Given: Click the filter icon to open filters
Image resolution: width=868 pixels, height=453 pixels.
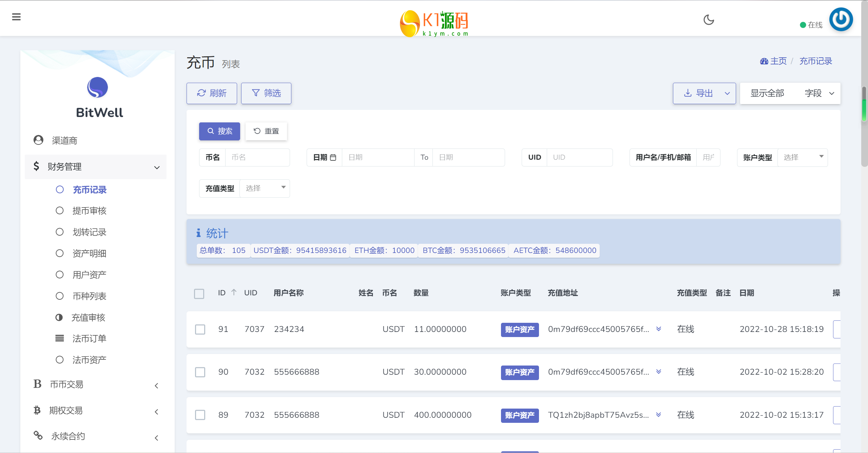Looking at the screenshot, I should tap(266, 93).
